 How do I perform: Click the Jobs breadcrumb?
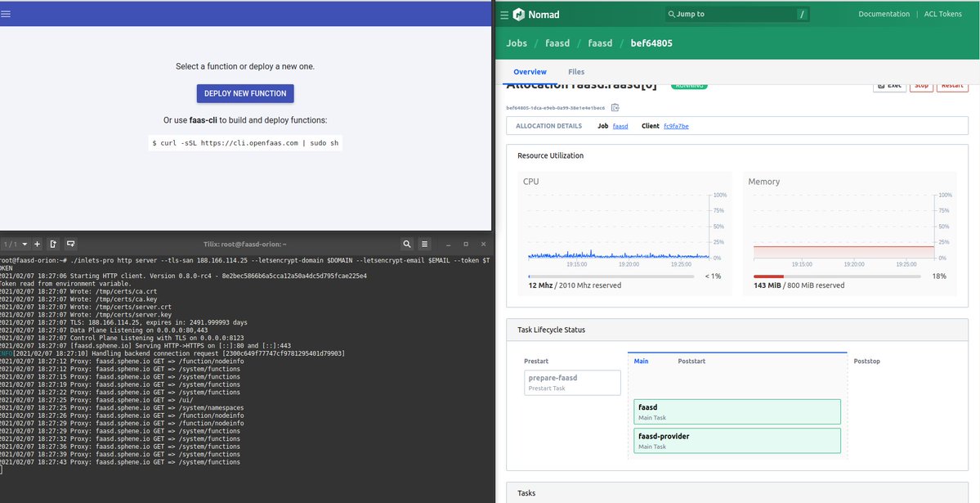click(517, 43)
